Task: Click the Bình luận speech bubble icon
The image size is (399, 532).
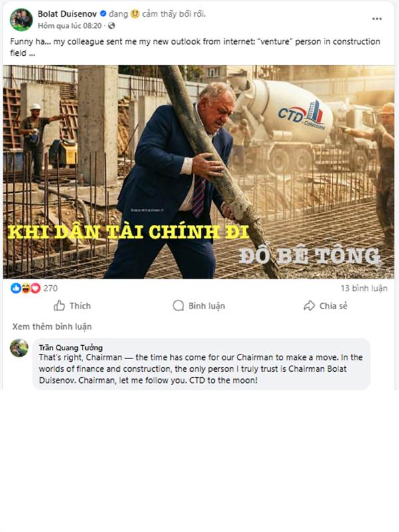Action: (178, 306)
